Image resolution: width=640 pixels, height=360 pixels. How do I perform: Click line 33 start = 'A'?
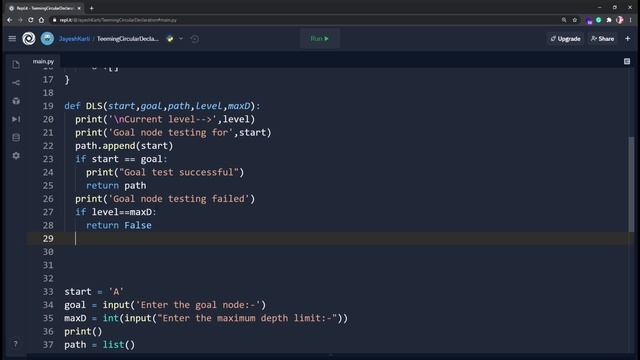pyautogui.click(x=94, y=292)
